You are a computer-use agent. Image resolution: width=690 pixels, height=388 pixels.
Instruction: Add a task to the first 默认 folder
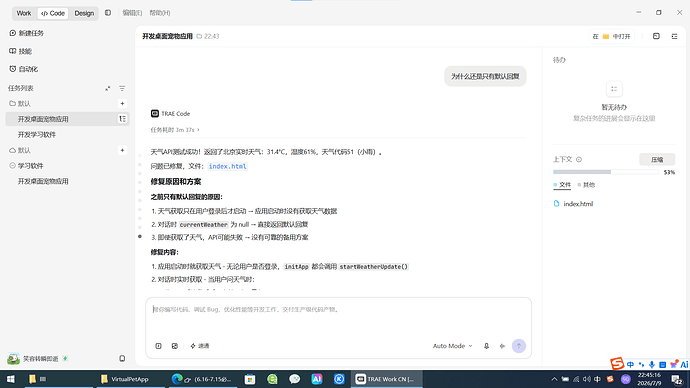(x=122, y=103)
